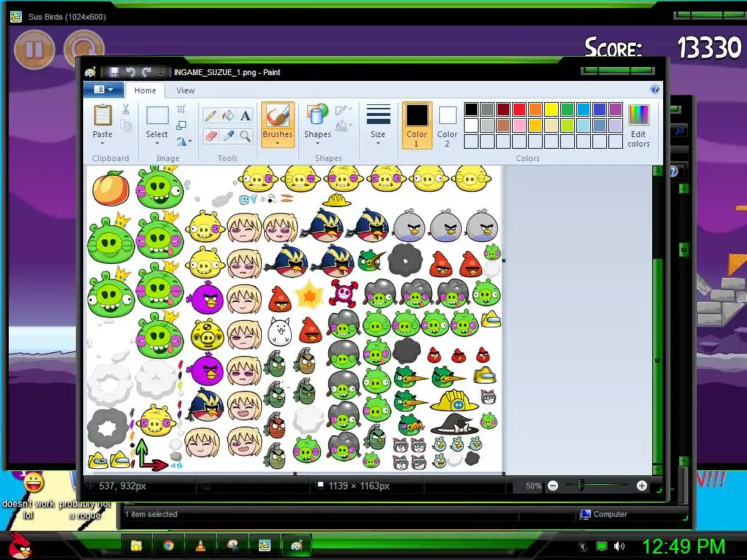The width and height of the screenshot is (747, 560).
Task: Expand the Select dropdown arrow
Action: point(157,144)
